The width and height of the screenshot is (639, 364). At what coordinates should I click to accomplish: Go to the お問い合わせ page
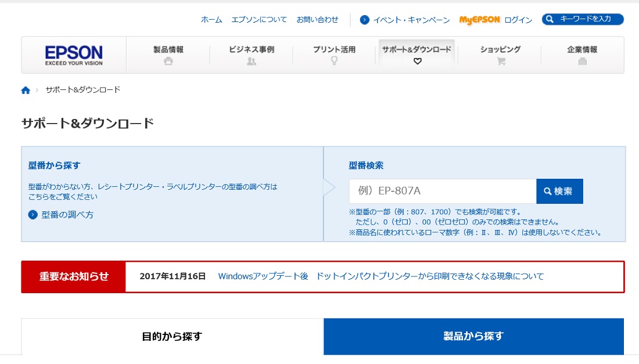317,20
